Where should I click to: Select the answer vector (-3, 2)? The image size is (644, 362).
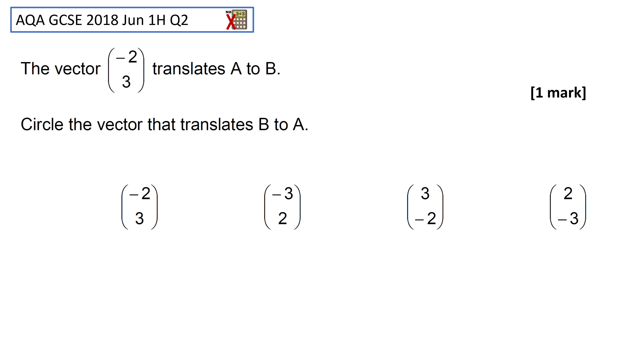(282, 207)
